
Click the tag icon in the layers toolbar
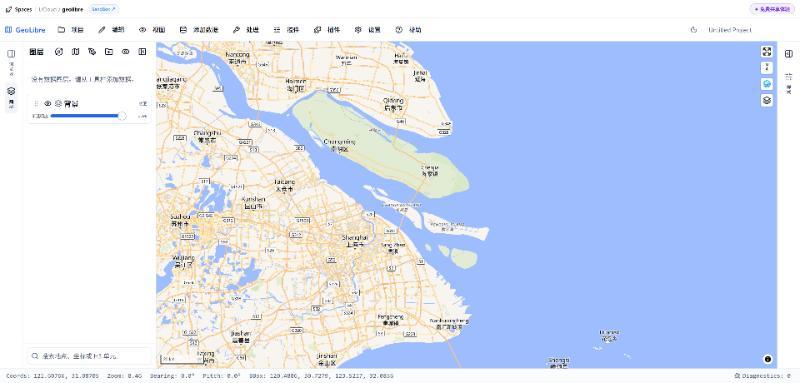(92, 52)
